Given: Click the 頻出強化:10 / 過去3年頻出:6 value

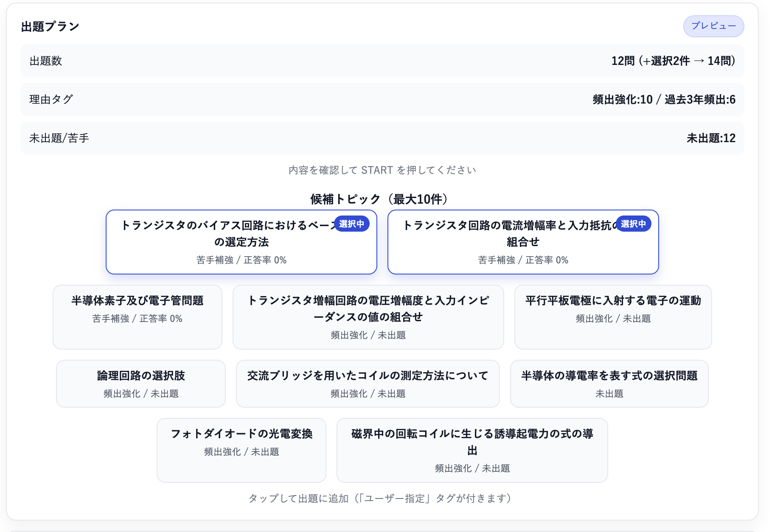Looking at the screenshot, I should (664, 100).
